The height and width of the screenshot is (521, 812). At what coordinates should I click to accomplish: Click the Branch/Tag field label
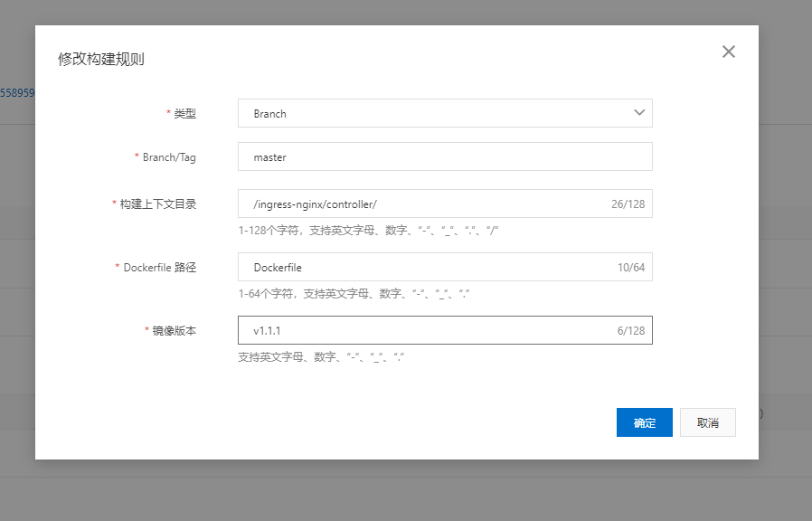(168, 156)
